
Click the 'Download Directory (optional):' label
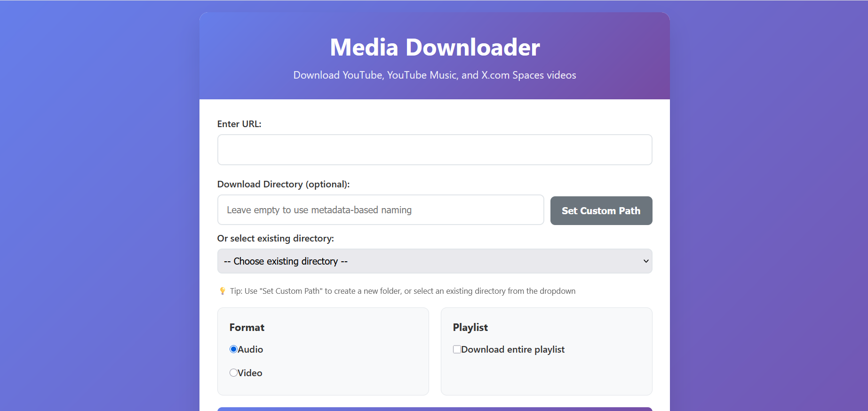(283, 184)
